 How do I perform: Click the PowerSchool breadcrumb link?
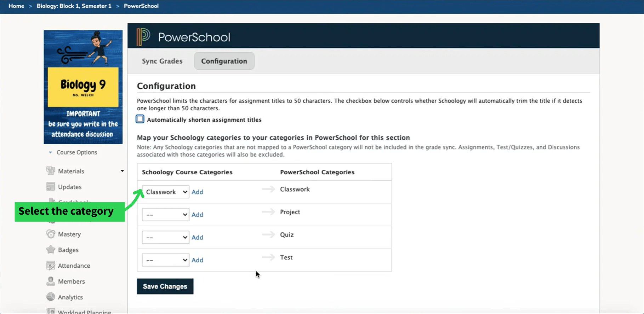tap(141, 6)
